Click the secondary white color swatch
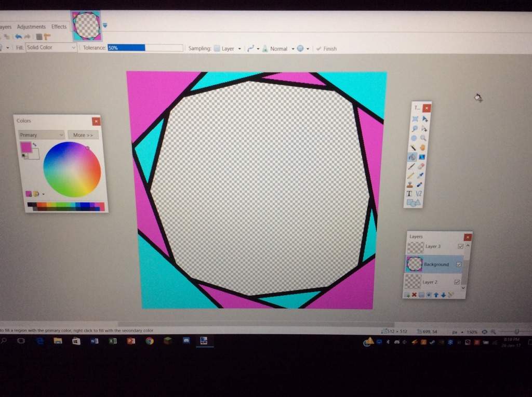Image resolution: width=532 pixels, height=397 pixels. (36, 154)
